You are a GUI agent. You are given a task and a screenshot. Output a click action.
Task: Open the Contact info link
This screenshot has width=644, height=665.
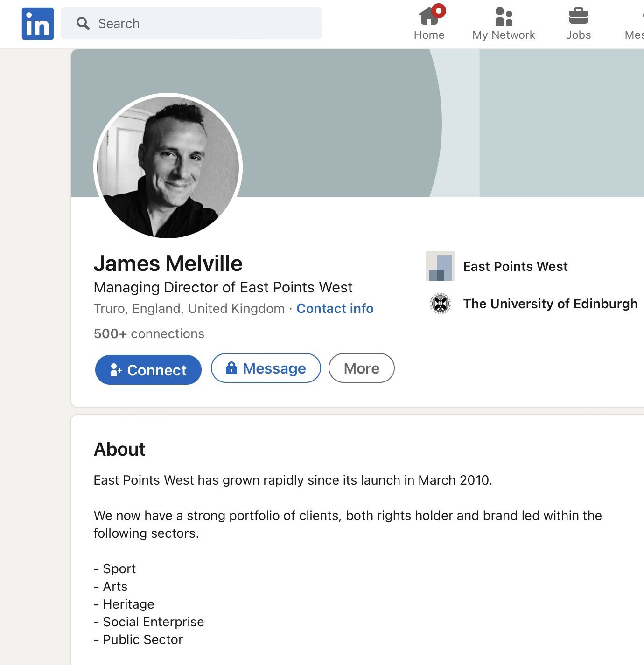point(335,308)
